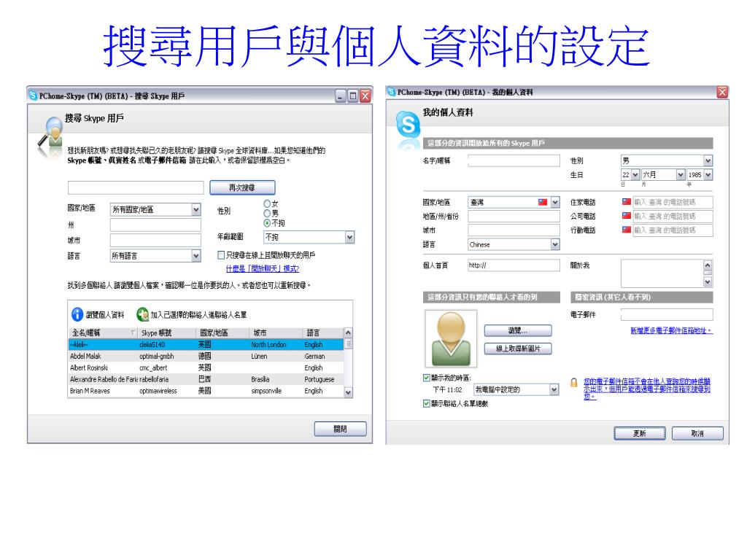This screenshot has width=747, height=560.
Task: Open the country/region dropdown in search window
Action: click(x=196, y=209)
